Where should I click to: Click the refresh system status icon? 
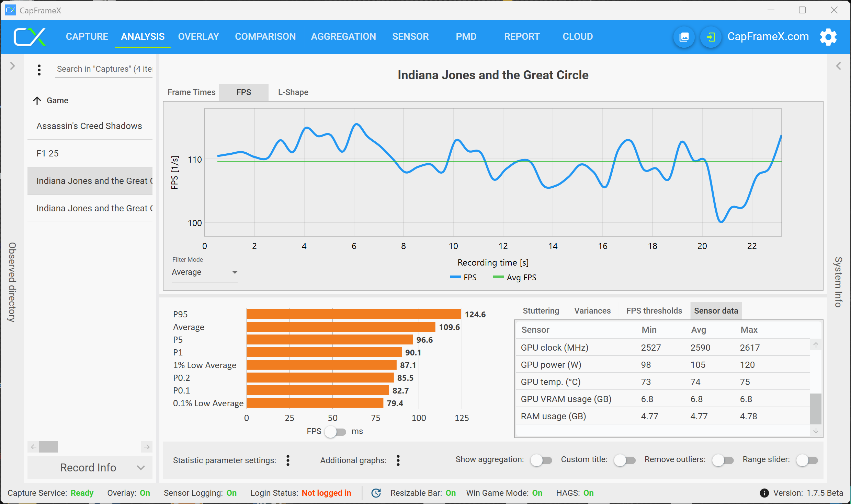376,493
